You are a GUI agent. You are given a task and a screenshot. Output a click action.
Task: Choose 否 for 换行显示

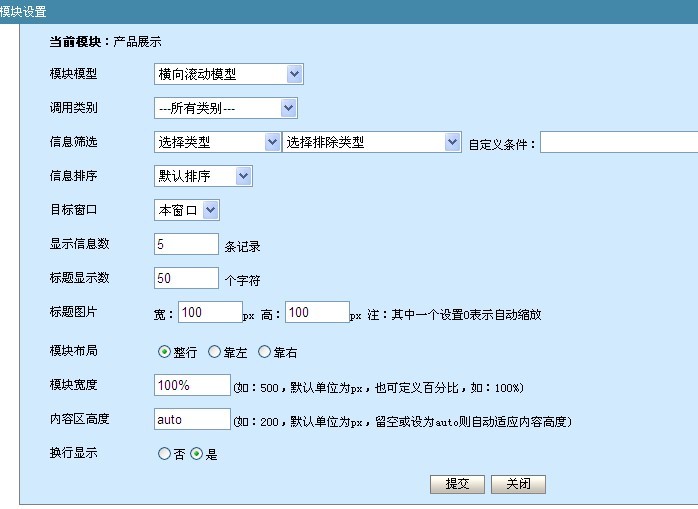165,454
